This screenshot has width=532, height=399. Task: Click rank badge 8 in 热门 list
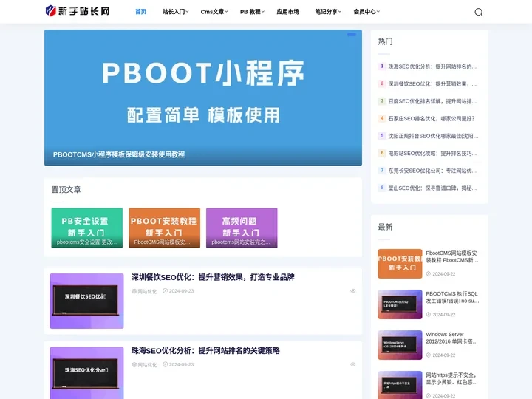382,188
